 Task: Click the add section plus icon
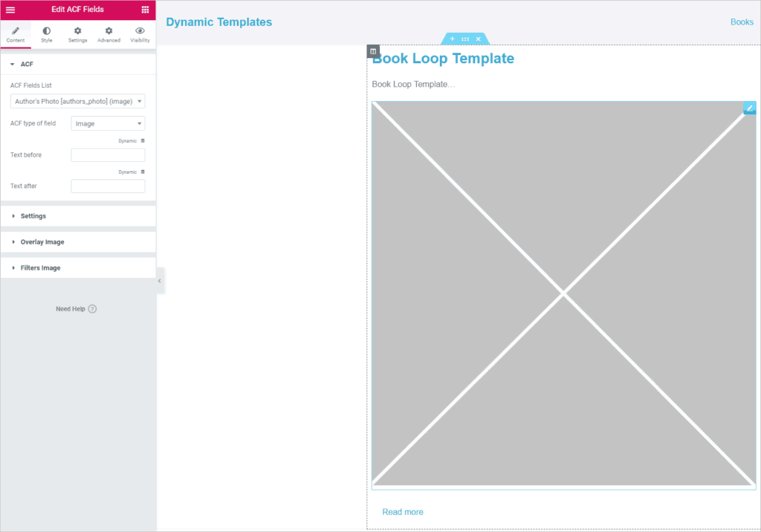(453, 39)
